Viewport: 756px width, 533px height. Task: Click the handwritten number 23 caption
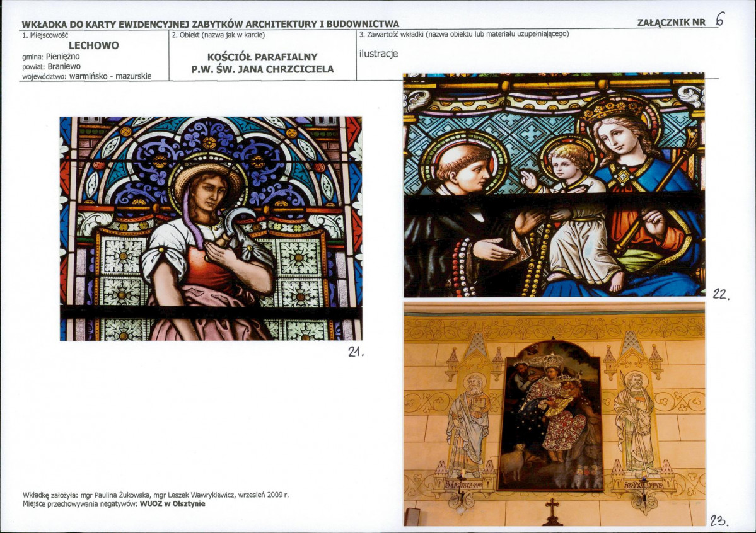(719, 520)
